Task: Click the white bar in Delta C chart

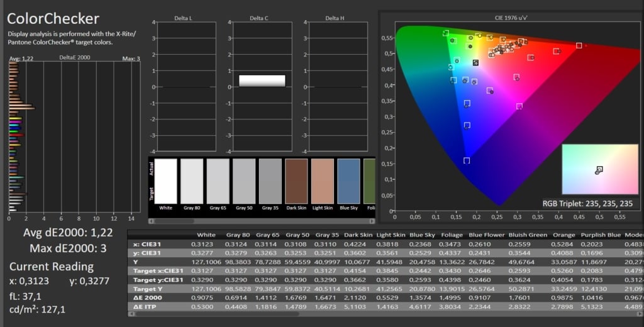Action: pyautogui.click(x=262, y=80)
